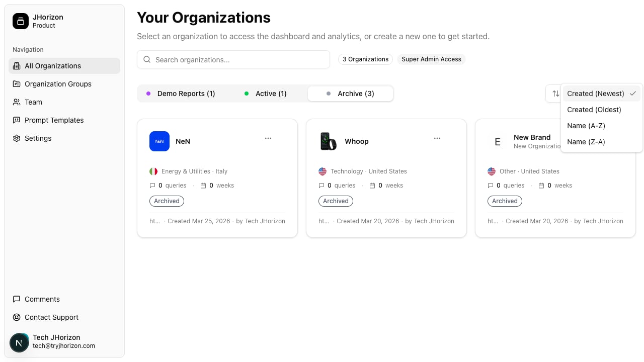
Task: Click the Contact Support lifebuoy icon
Action: point(17,317)
